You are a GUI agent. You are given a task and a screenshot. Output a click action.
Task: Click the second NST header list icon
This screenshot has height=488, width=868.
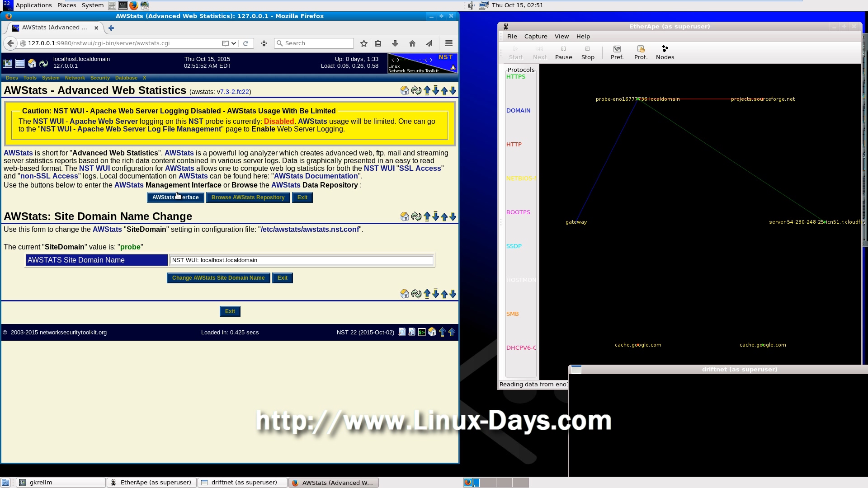pos(20,64)
